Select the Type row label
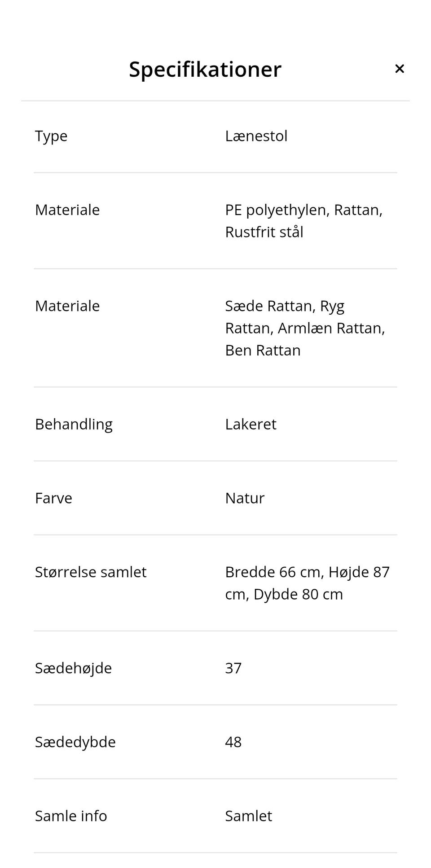Viewport: 431px width, 868px height. 51,136
